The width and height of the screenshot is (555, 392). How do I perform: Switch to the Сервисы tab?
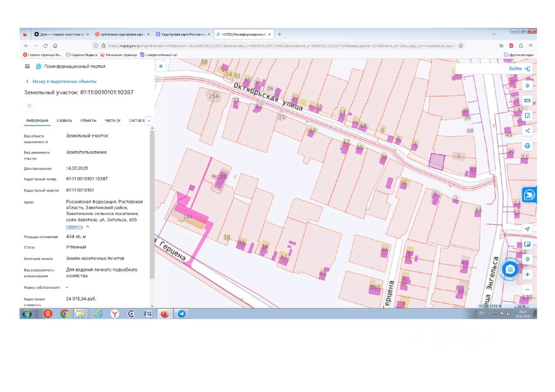65,121
